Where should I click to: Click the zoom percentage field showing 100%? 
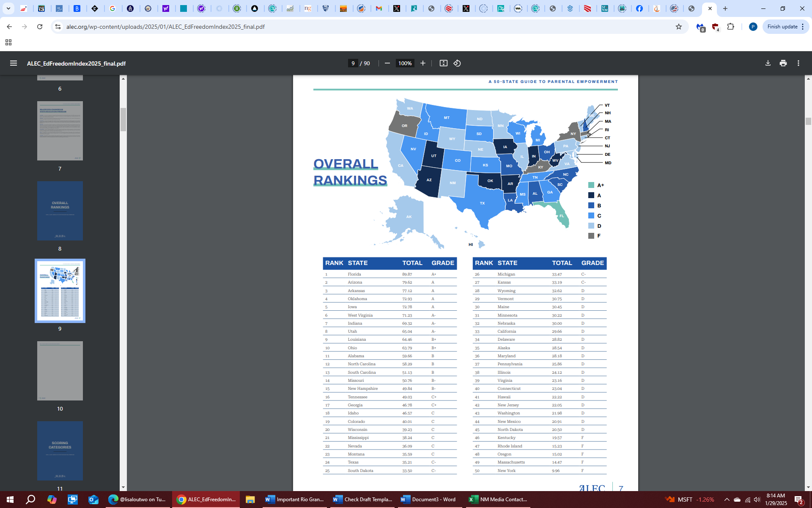pyautogui.click(x=405, y=63)
